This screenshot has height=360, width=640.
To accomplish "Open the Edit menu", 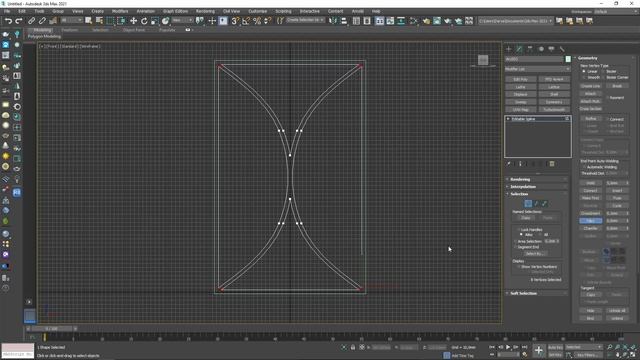I will (22, 11).
